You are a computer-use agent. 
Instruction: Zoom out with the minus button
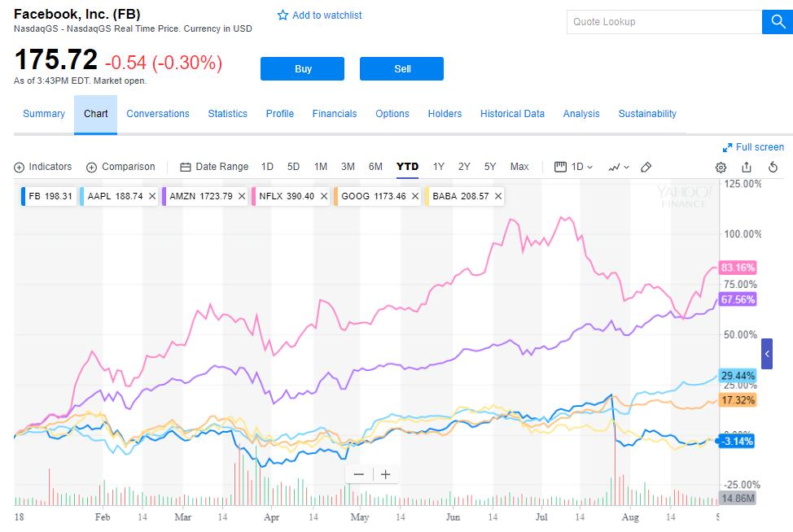359,474
